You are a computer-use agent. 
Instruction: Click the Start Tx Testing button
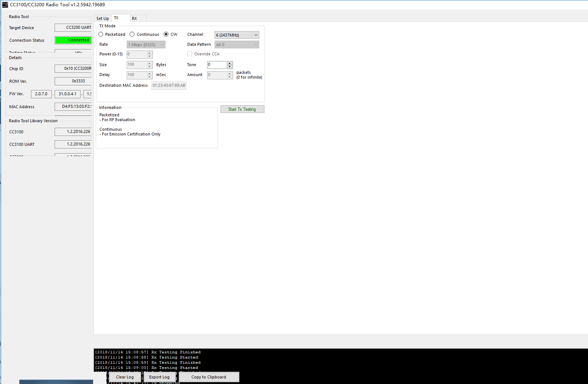click(x=242, y=109)
